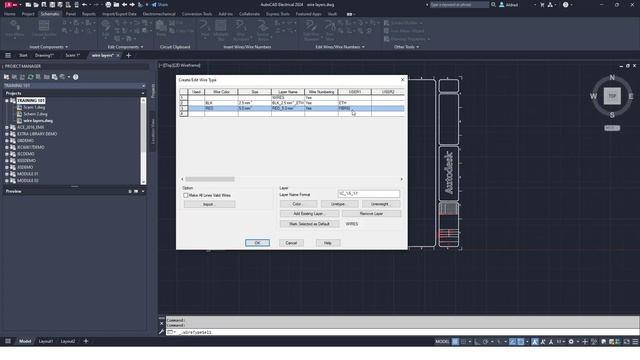Click the TOP face of the ViewCube
Image resolution: width=640 pixels, height=360 pixels.
coord(612,96)
